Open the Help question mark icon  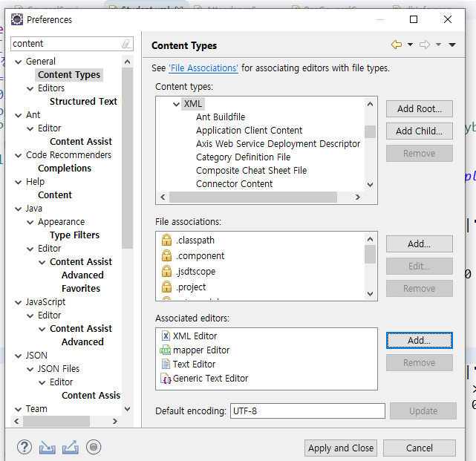pyautogui.click(x=25, y=447)
